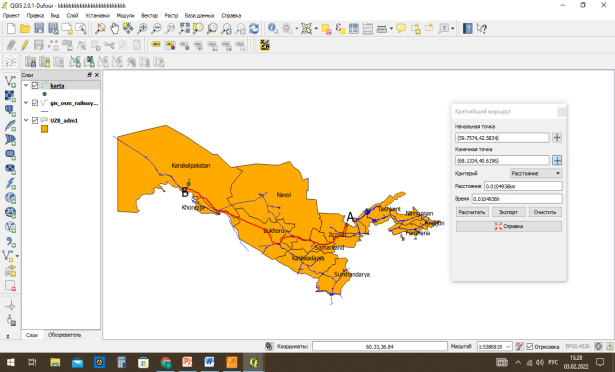Open the Run Feature Action dropdown arrow

tap(297, 29)
